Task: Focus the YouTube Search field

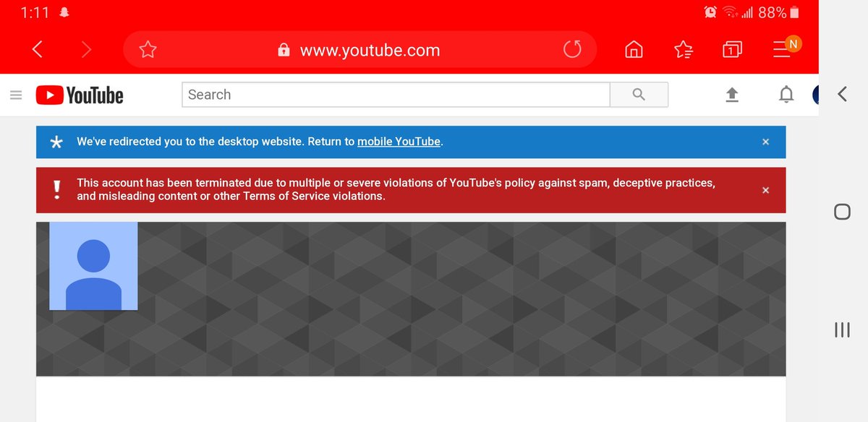Action: (396, 95)
